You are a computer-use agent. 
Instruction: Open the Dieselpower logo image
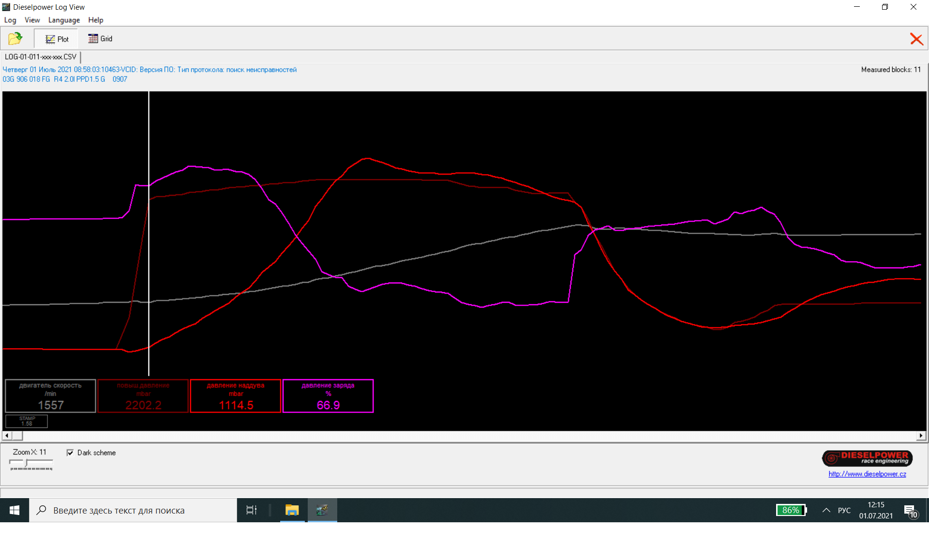(867, 458)
